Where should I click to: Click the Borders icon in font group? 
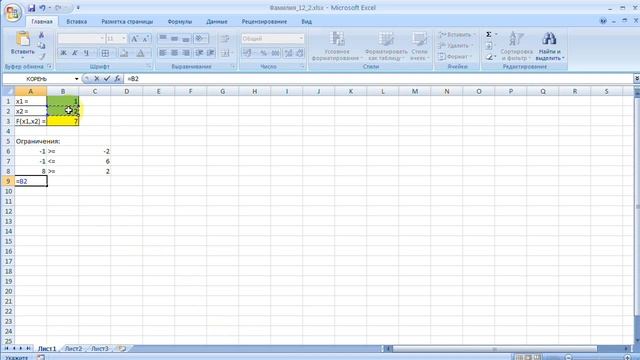pos(105,53)
